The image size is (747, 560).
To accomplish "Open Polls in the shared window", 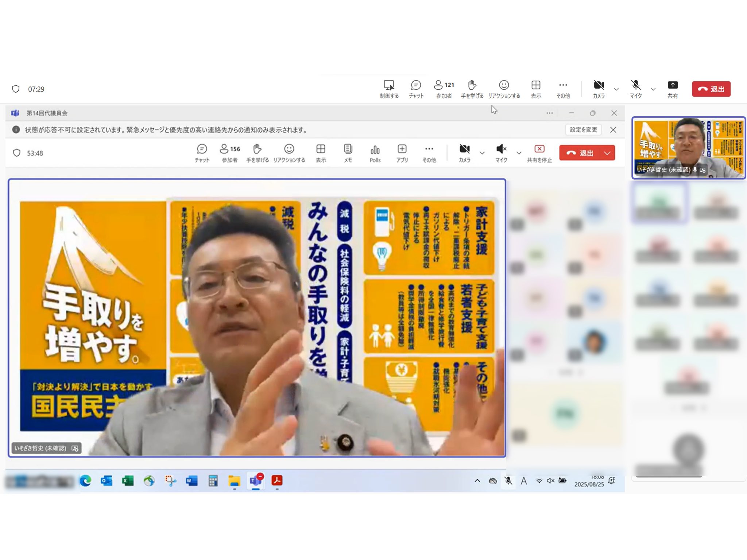I will [x=375, y=153].
